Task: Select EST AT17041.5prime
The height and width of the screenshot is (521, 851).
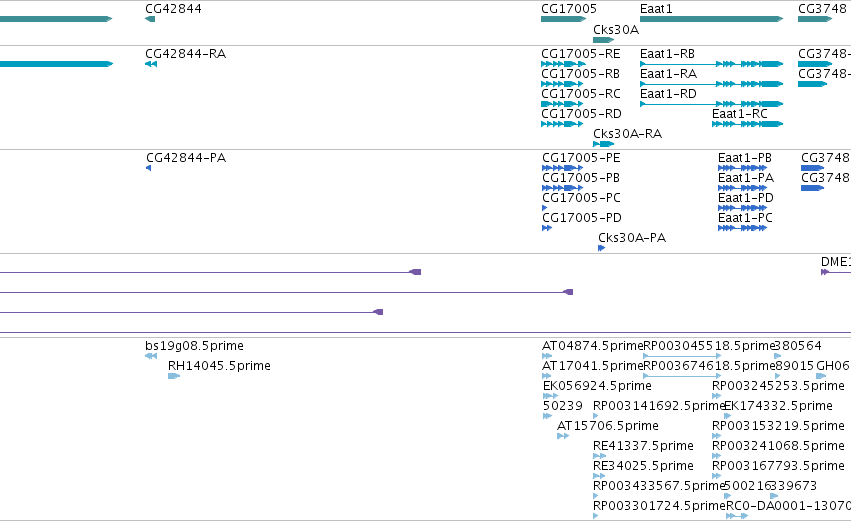Action: (592, 366)
